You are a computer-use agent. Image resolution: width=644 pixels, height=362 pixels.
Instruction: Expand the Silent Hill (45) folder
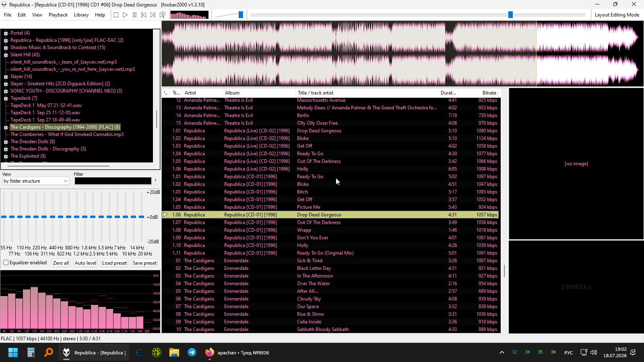(x=6, y=55)
